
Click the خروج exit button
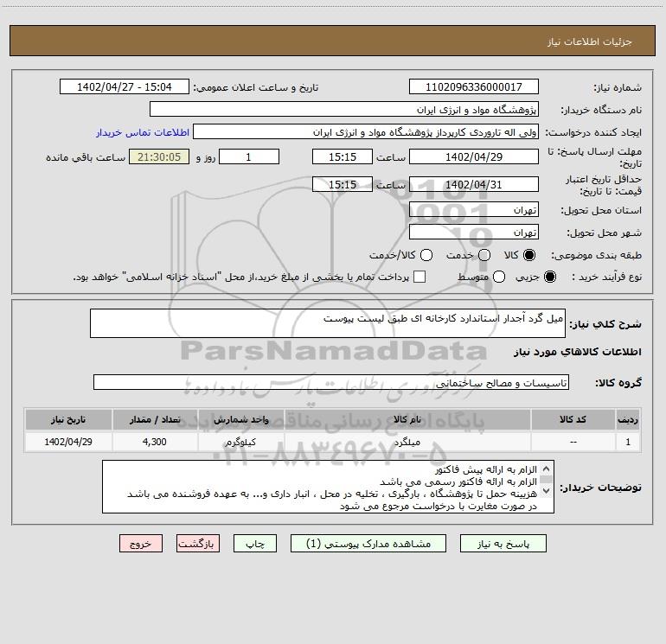141,544
